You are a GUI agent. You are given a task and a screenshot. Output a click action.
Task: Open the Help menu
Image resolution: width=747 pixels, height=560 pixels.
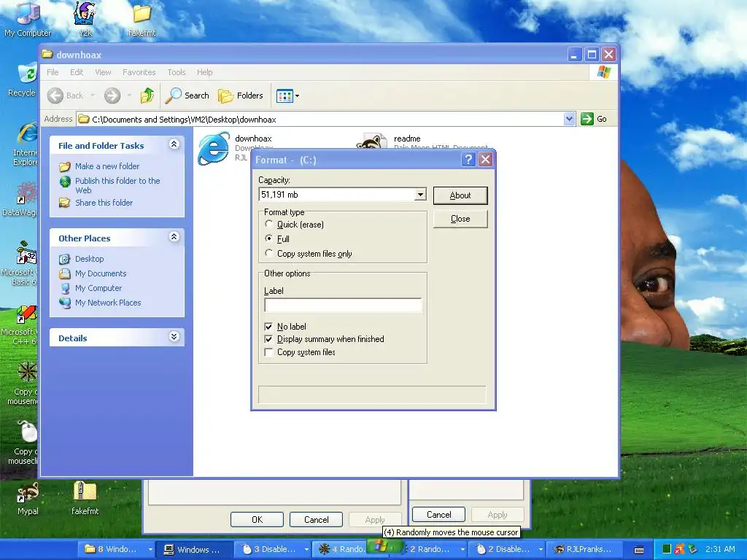pos(205,72)
